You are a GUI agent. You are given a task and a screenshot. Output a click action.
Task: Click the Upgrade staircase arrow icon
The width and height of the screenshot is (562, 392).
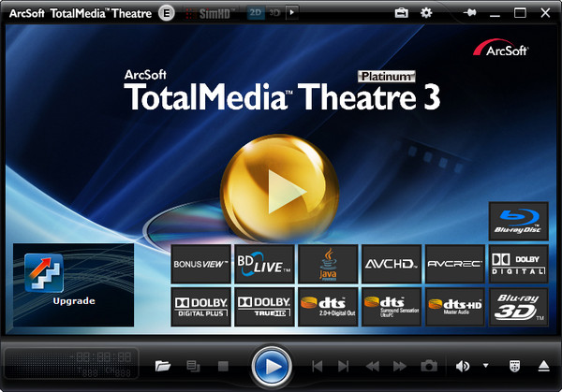44,273
